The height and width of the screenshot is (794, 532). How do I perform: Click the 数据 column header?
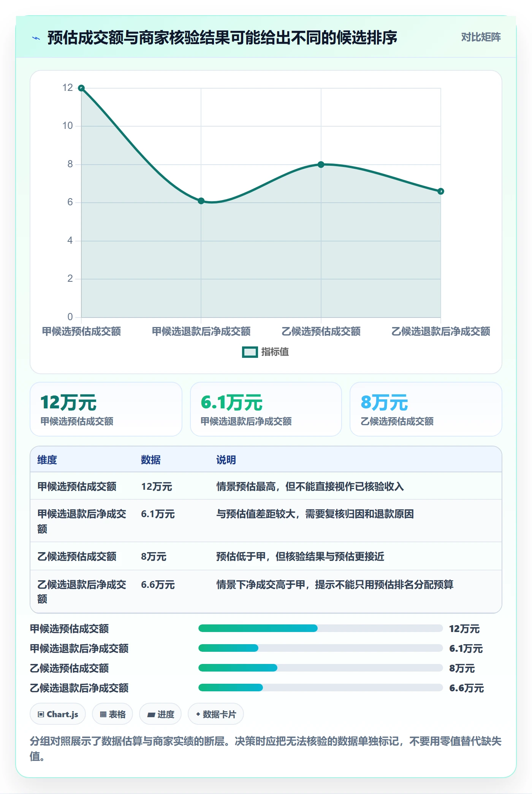151,460
